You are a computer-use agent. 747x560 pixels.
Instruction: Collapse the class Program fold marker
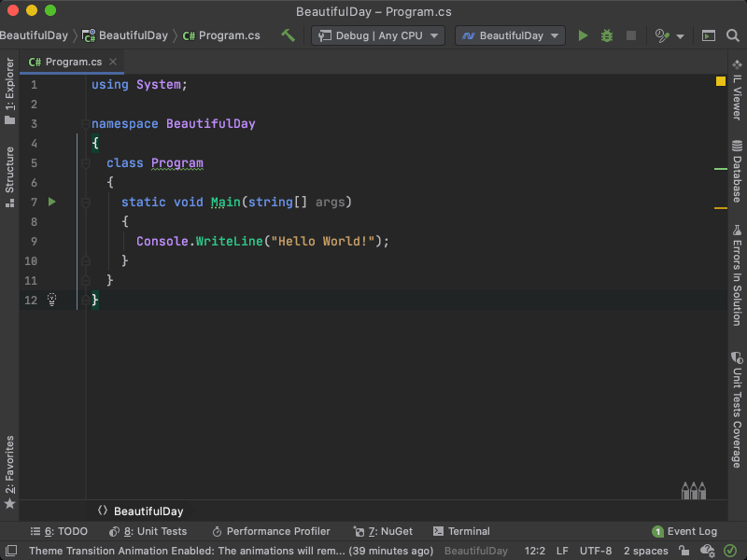86,163
